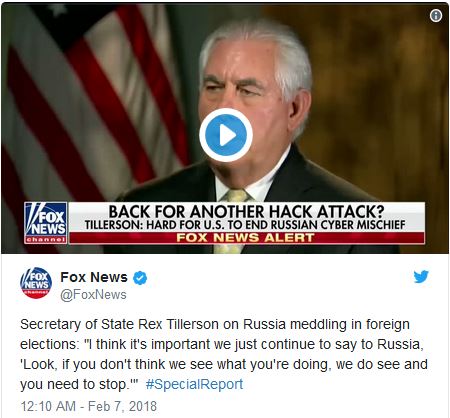450x418 pixels.
Task: Visit the @FoxNews handle link
Action: 93,295
